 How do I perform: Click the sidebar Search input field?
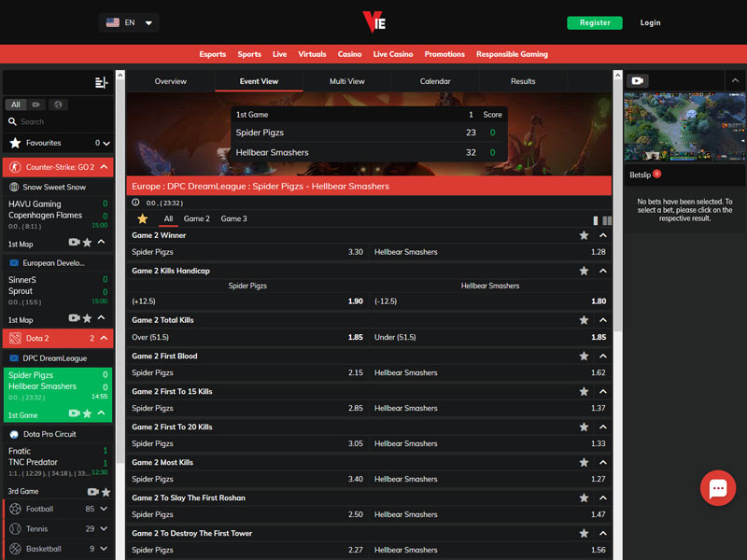click(x=59, y=122)
